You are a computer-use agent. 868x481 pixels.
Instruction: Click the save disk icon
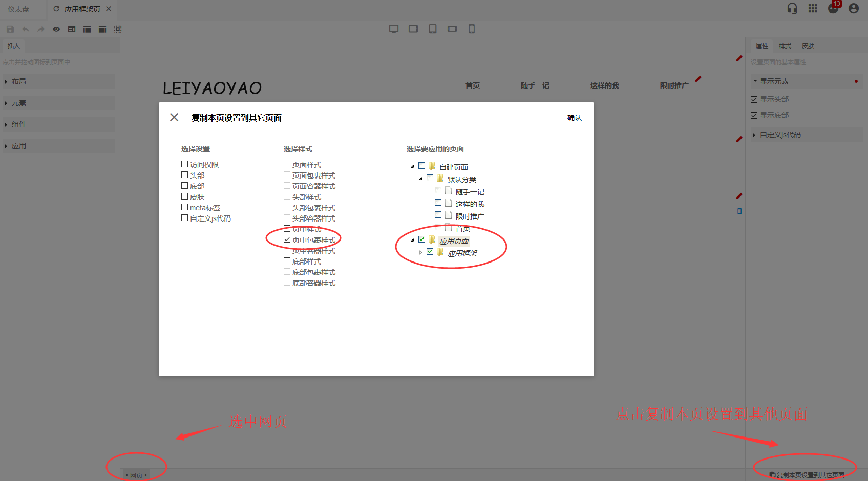10,29
